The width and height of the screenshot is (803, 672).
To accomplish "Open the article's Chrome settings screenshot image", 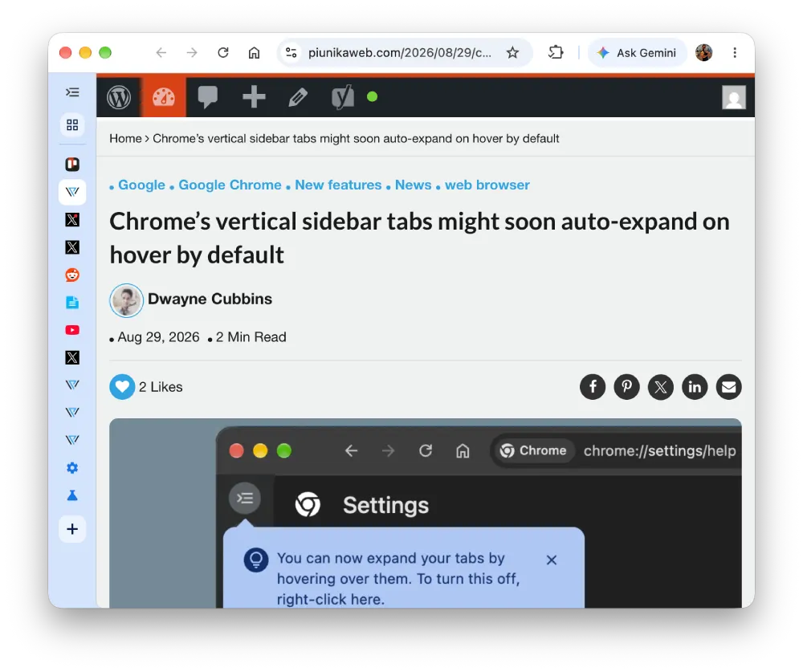I will coord(426,513).
